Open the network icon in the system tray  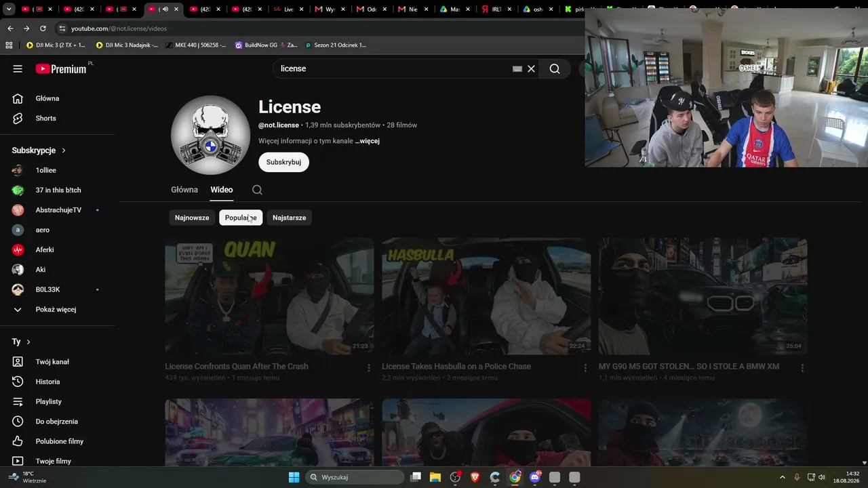810,477
